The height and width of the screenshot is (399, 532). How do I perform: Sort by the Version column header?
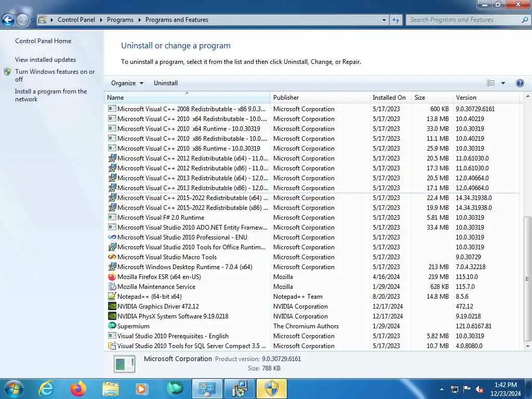[x=486, y=97]
